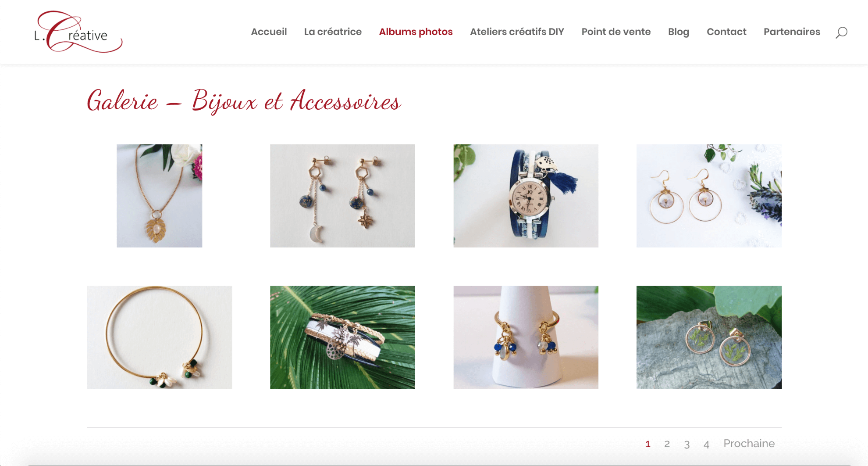
Task: Select Albums photos menu item
Action: (x=416, y=32)
